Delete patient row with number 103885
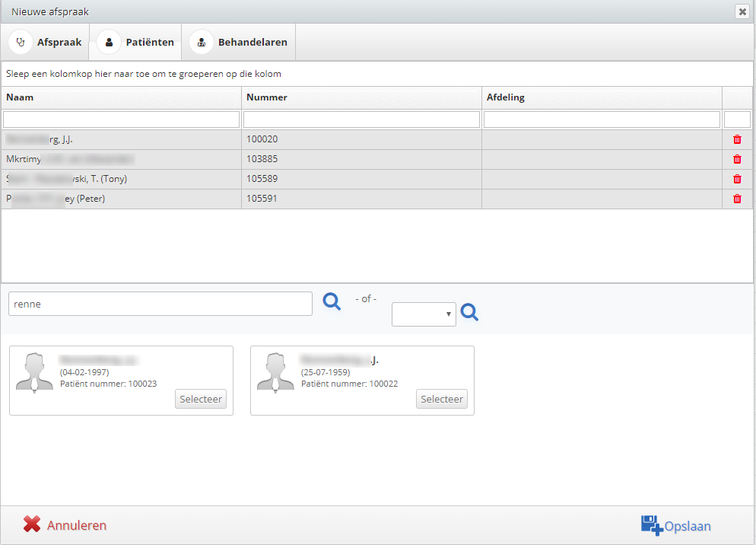The width and height of the screenshot is (756, 545). tap(737, 159)
